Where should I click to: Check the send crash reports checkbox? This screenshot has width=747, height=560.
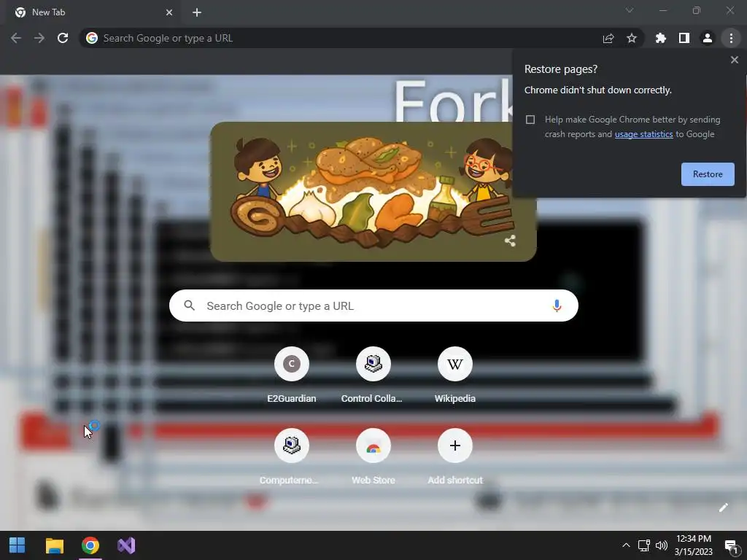coord(530,120)
